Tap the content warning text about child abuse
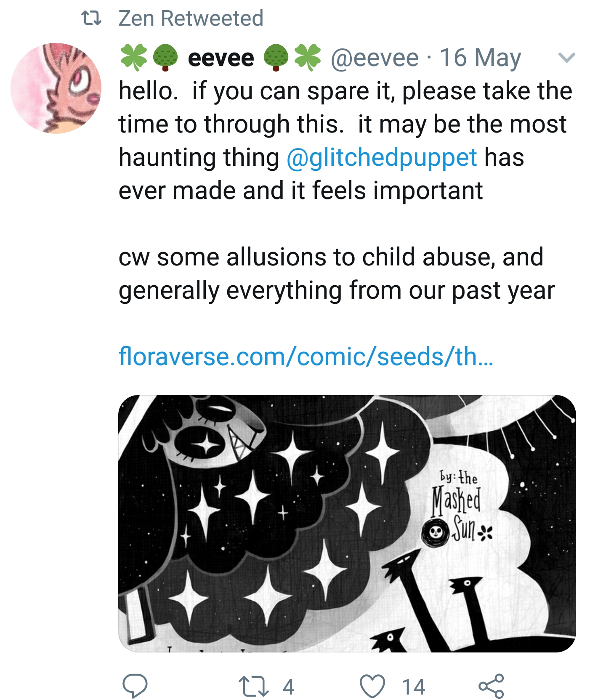Viewport: 590px width, 700px height. [337, 273]
